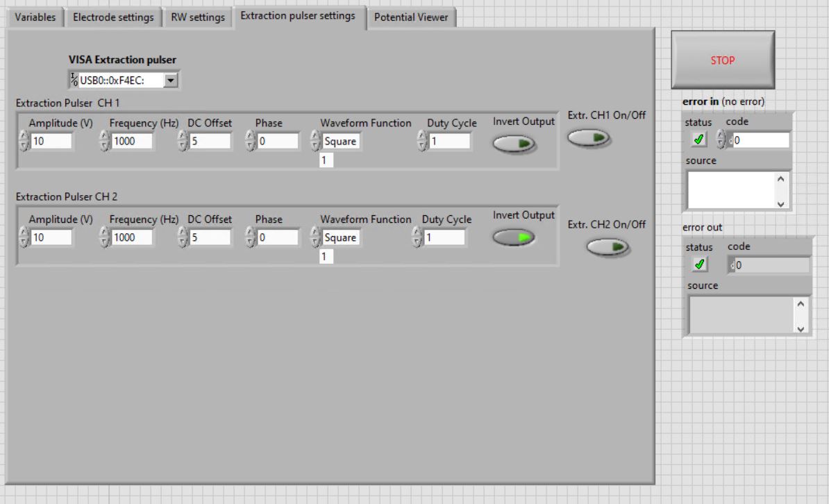The width and height of the screenshot is (829, 504).
Task: Click the error in code field
Action: tap(759, 140)
